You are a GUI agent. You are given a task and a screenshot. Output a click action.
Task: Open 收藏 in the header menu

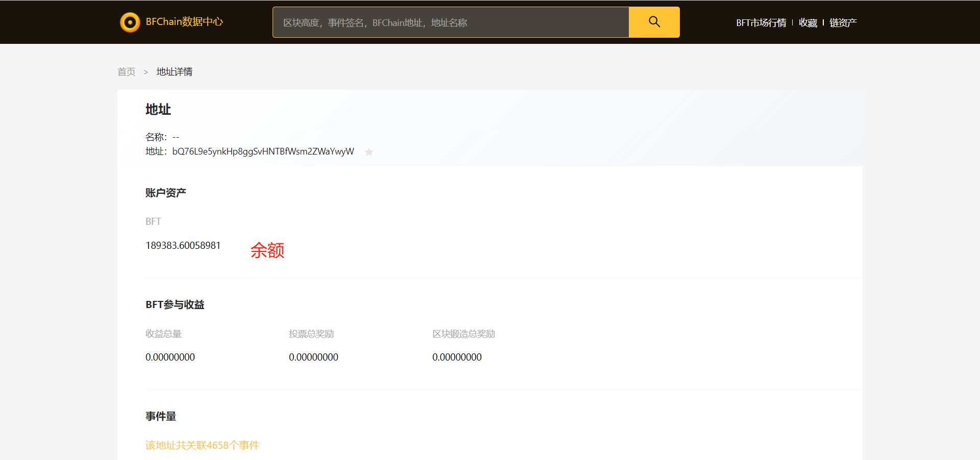click(808, 22)
